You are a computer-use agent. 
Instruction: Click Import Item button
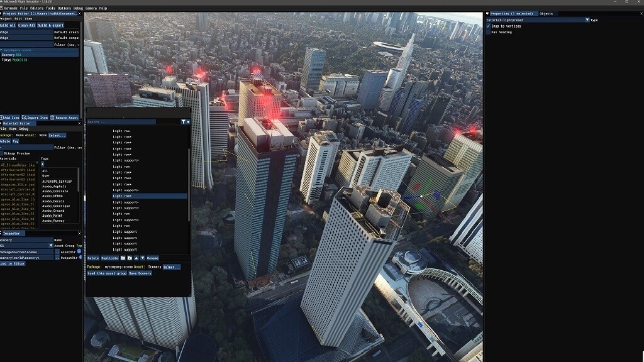(35, 118)
